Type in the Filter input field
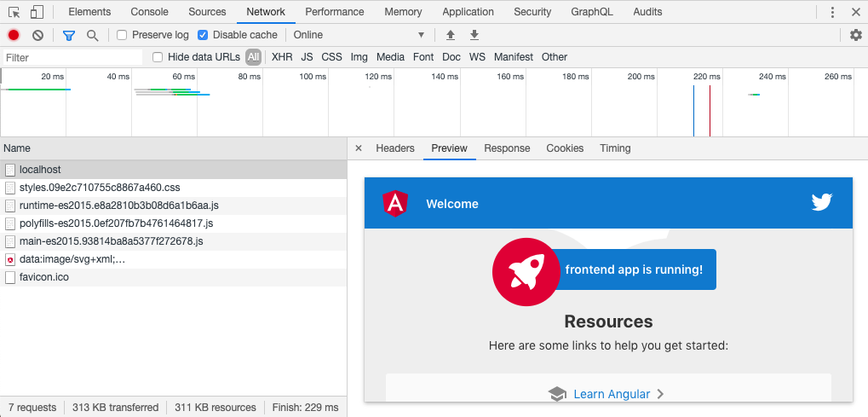This screenshot has width=868, height=417. (x=72, y=57)
